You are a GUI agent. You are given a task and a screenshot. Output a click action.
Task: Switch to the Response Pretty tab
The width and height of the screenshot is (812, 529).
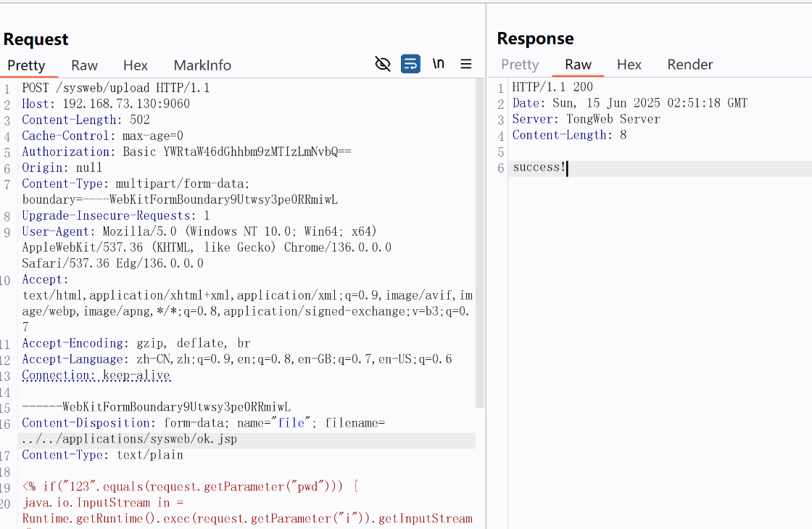pos(520,65)
